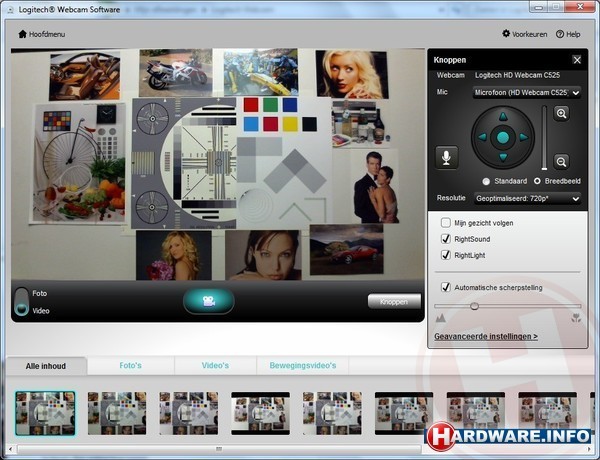600x460 pixels.
Task: Click Video mode label
Action: click(41, 311)
